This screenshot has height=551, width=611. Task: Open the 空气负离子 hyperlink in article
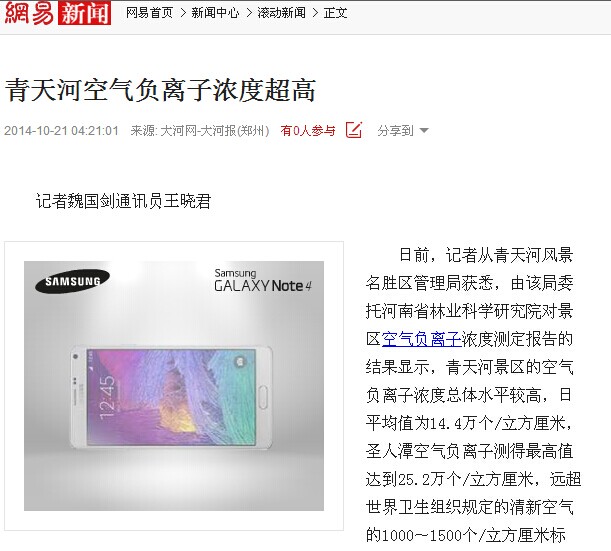pyautogui.click(x=421, y=339)
